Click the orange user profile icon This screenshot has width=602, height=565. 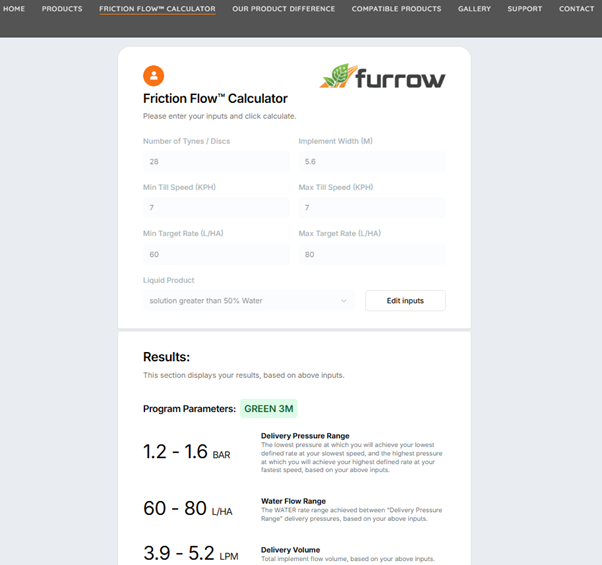click(154, 76)
